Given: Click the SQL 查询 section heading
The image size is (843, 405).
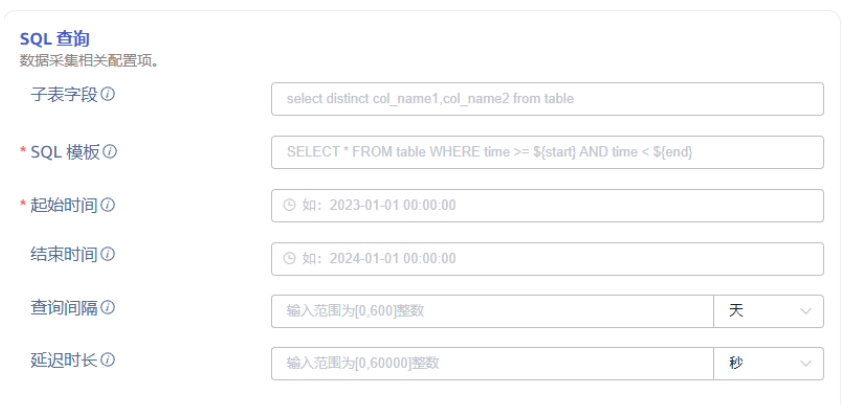Looking at the screenshot, I should pos(54,39).
